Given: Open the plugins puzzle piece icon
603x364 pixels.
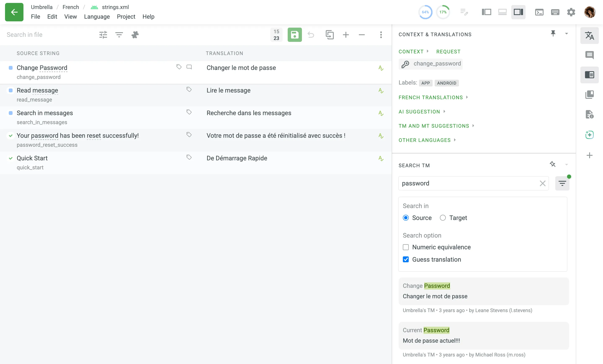Looking at the screenshot, I should (135, 35).
